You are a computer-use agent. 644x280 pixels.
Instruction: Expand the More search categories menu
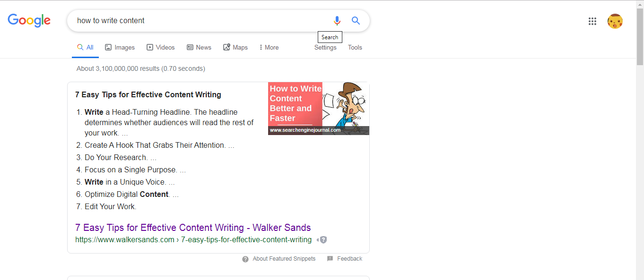point(269,47)
